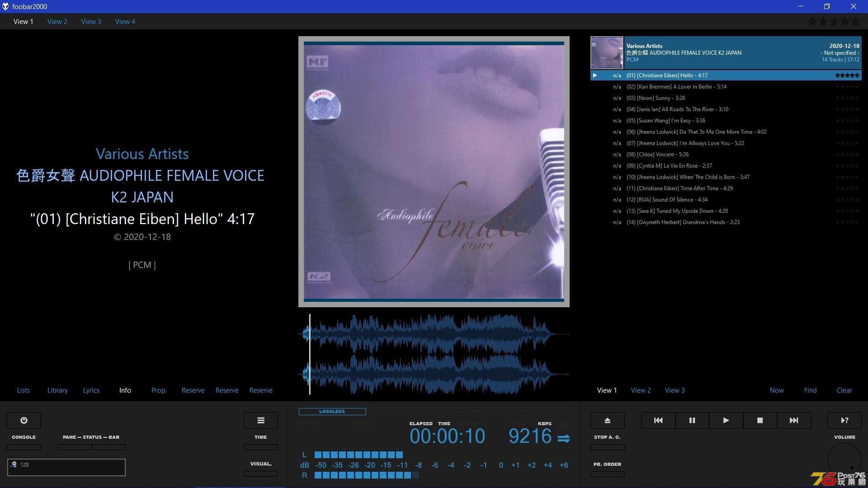Toggle the CONSOLE indicator bar

[24, 447]
